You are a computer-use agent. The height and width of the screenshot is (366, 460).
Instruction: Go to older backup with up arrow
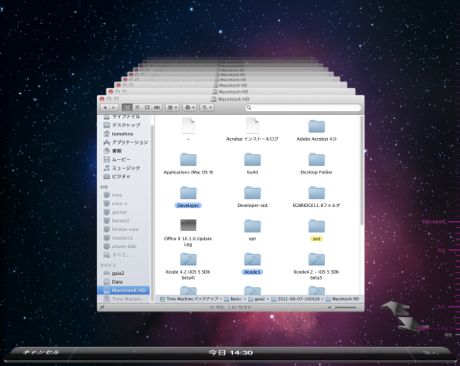point(394,308)
